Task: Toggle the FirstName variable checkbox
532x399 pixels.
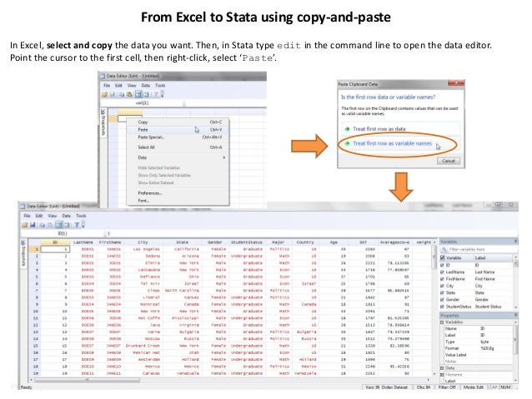Action: coord(443,279)
